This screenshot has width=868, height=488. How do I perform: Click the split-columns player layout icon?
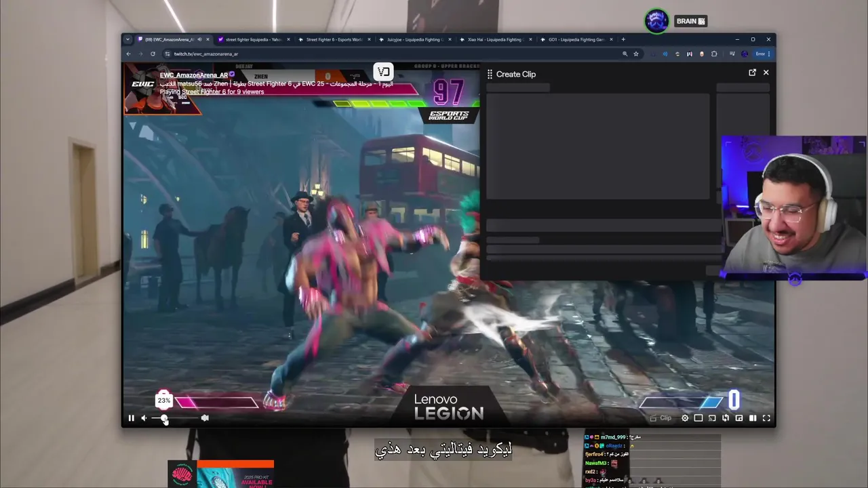click(753, 418)
